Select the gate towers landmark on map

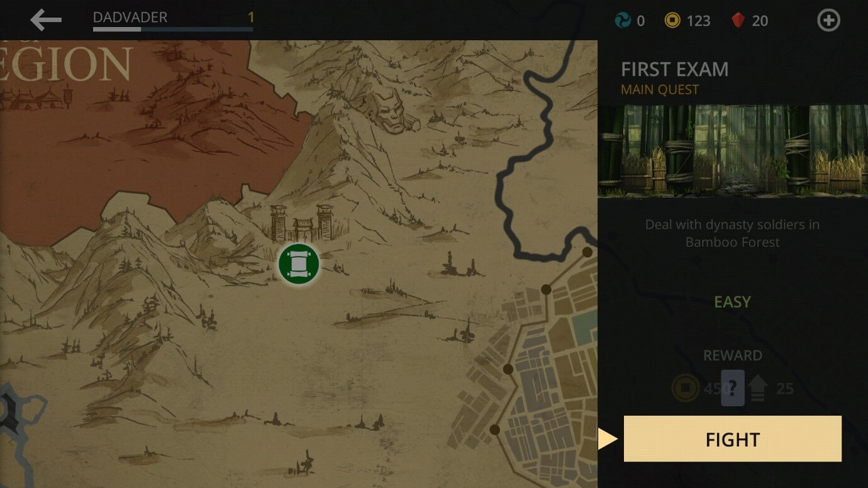point(301,223)
